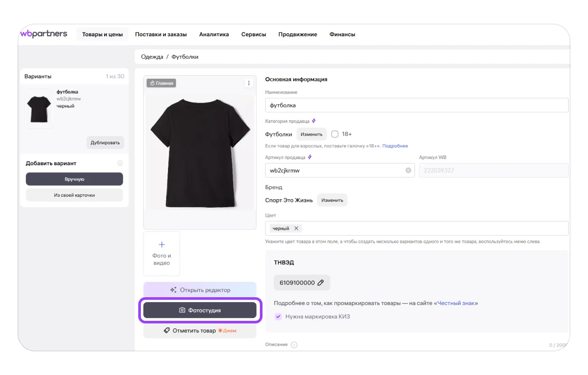Image resolution: width=588 pixels, height=375 pixels.
Task: Open the Продвижение menu
Action: coord(297,35)
